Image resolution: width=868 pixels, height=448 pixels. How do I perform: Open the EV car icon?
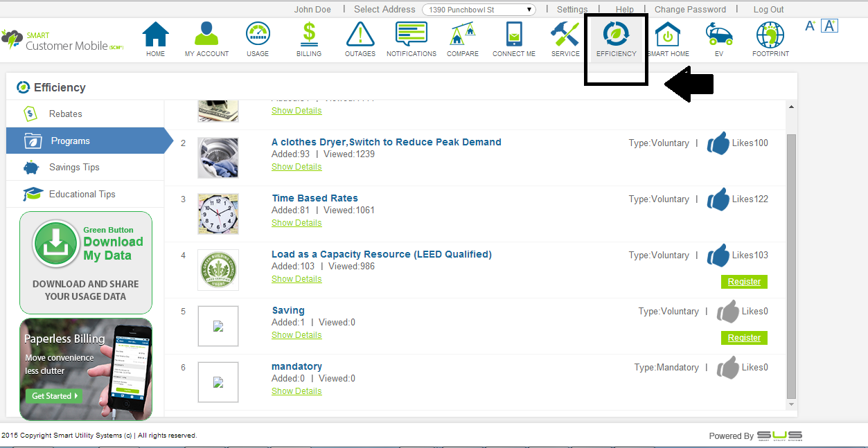coord(718,35)
